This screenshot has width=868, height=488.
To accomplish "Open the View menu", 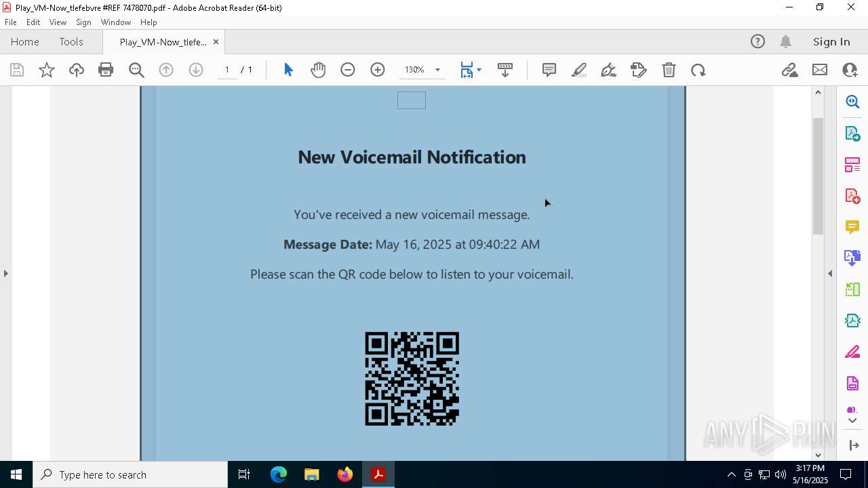I will (58, 22).
